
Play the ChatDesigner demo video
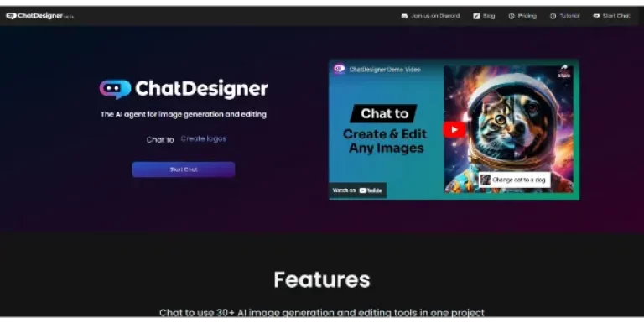454,130
